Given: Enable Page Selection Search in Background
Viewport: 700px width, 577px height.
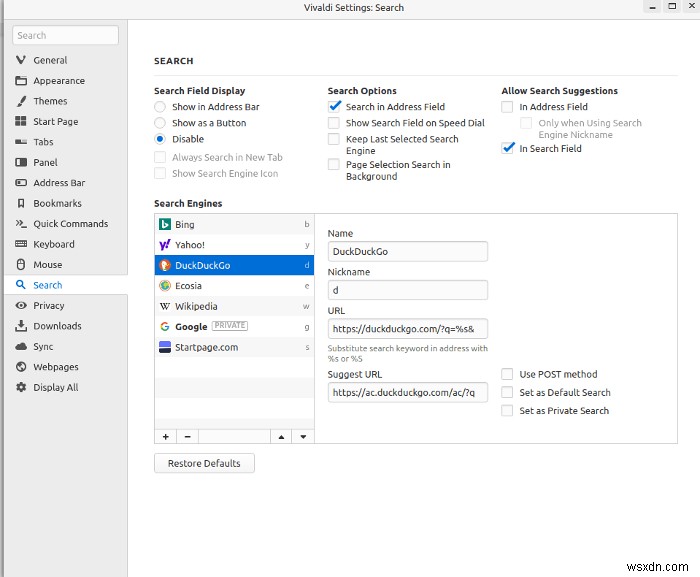Looking at the screenshot, I should click(333, 164).
